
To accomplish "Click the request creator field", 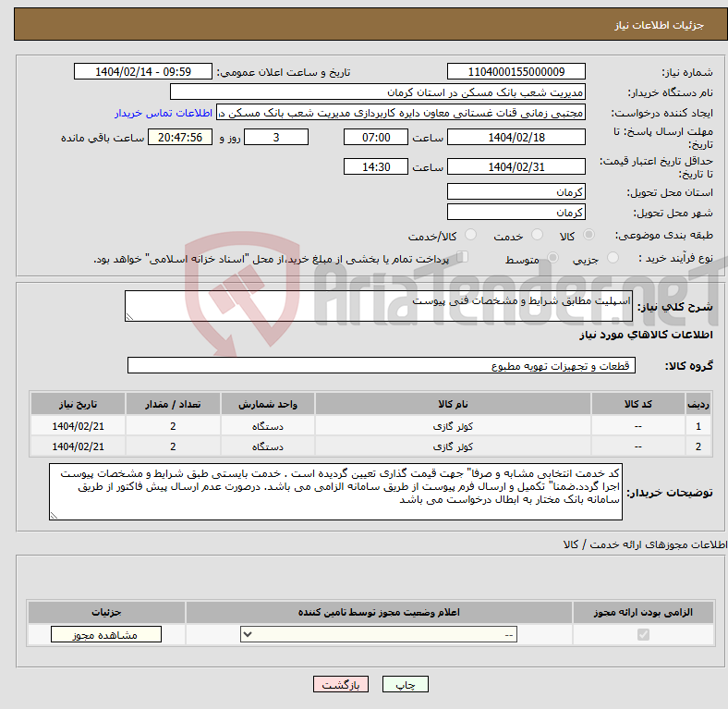I will point(401,113).
